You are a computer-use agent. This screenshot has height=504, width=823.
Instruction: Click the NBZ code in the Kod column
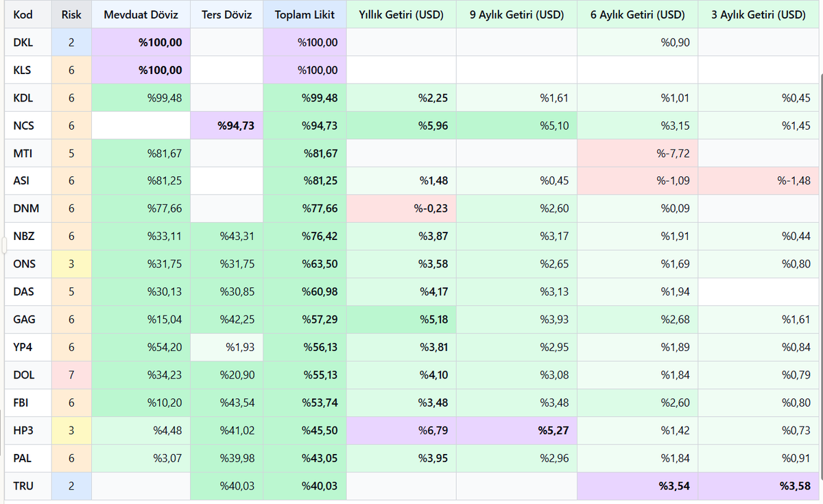point(27,237)
